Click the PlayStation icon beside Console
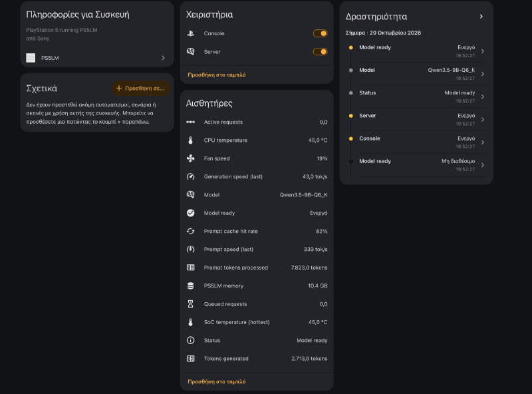The width and height of the screenshot is (532, 394). [191, 33]
